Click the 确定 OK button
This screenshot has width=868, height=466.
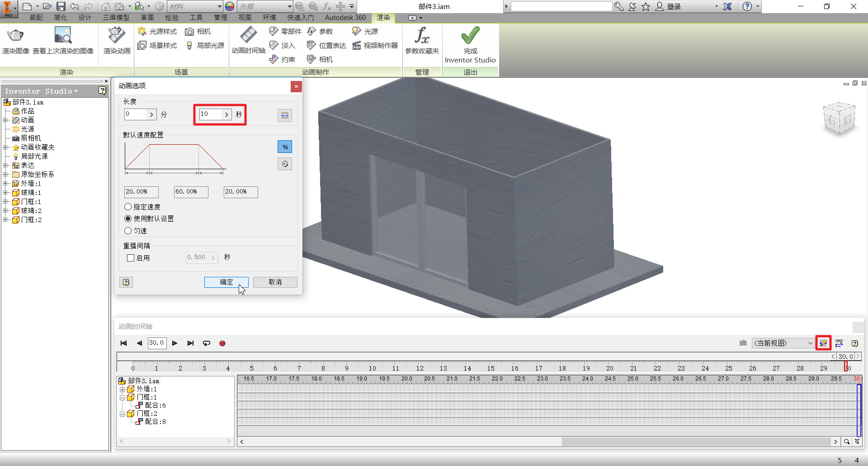tap(226, 282)
